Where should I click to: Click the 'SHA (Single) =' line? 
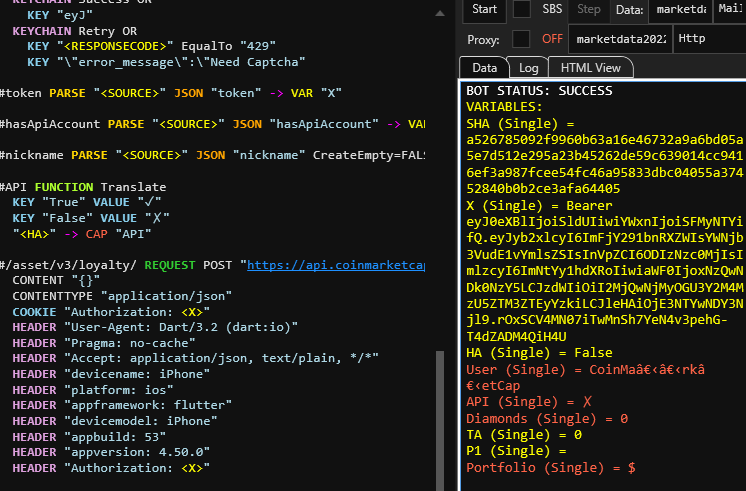[520, 124]
